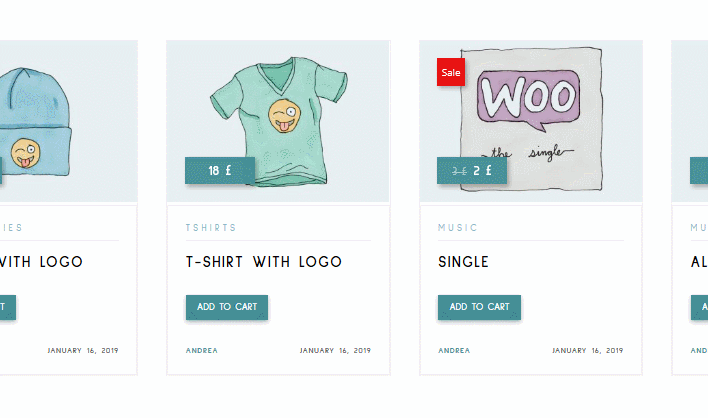
Task: Click the 18 £ price tag
Action: [x=220, y=171]
